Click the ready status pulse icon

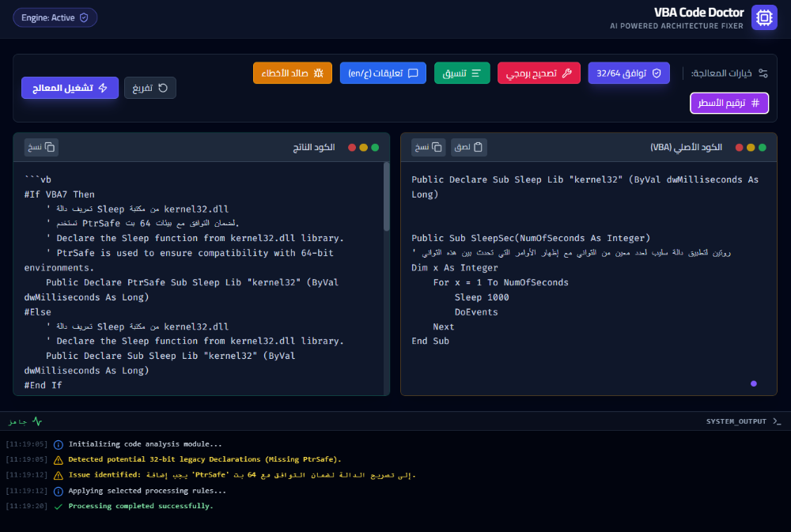(36, 421)
